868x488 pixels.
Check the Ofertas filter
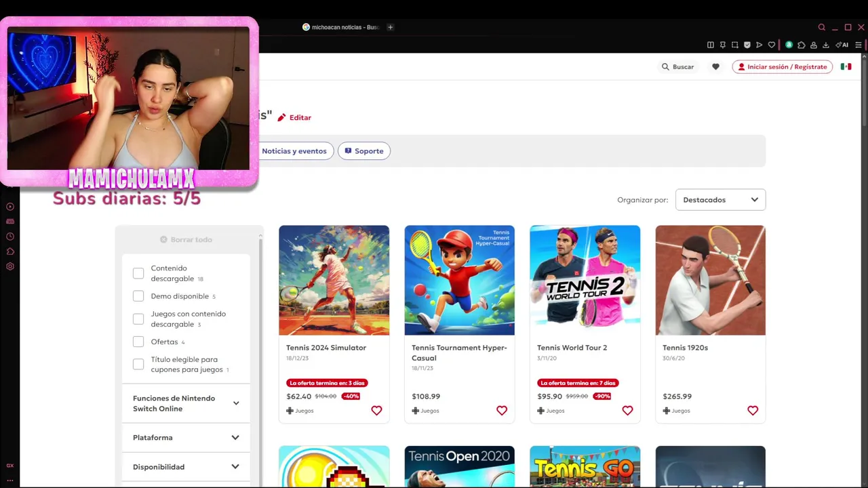click(x=138, y=342)
